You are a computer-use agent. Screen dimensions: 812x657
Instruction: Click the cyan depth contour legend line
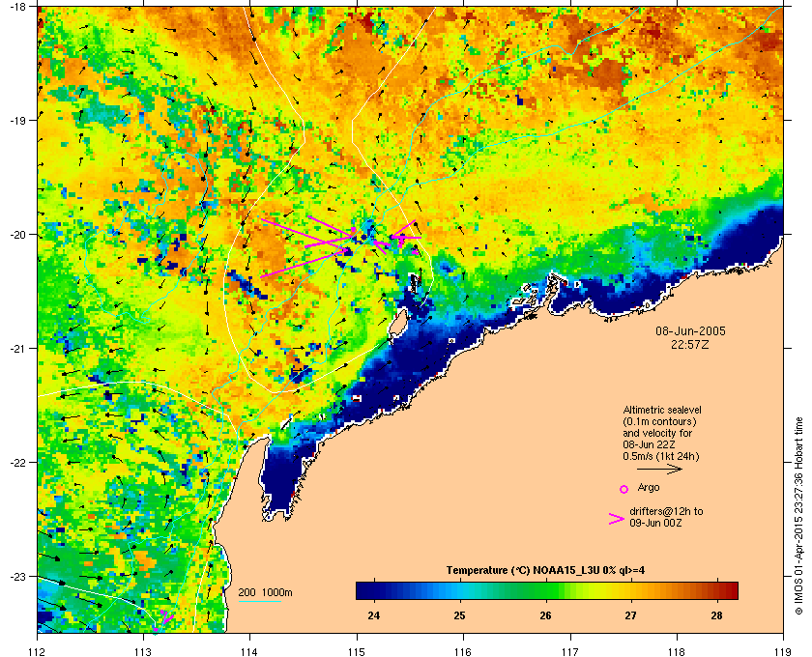[x=259, y=601]
